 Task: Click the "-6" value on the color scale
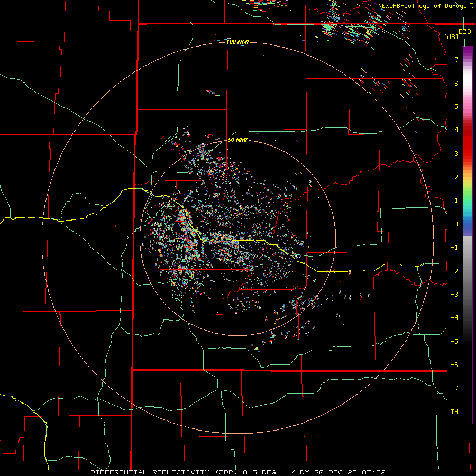click(x=454, y=365)
